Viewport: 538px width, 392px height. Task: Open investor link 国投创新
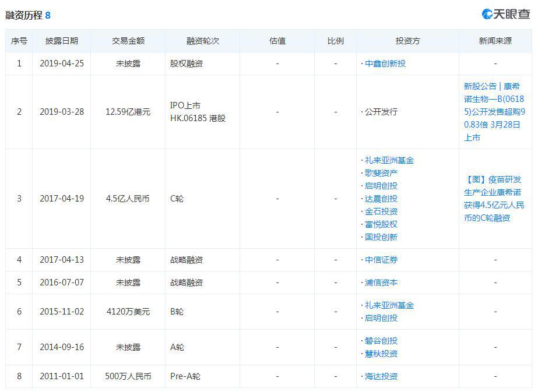[381, 237]
